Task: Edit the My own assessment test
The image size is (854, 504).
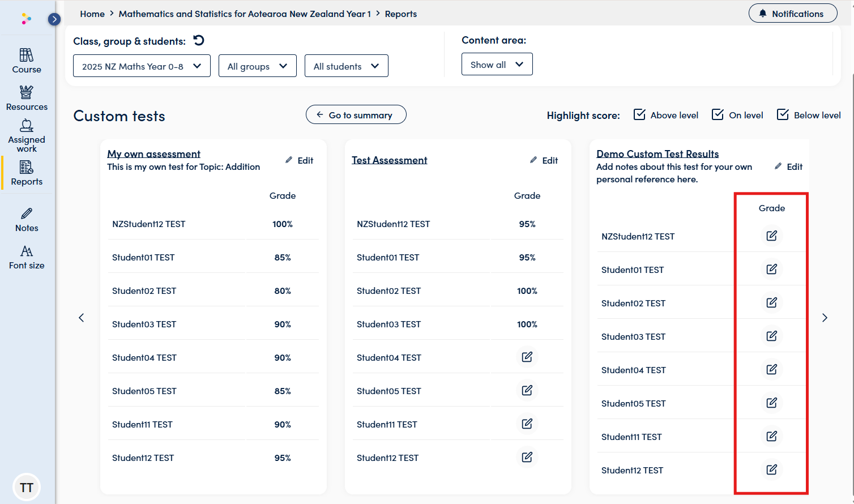Action: [299, 160]
